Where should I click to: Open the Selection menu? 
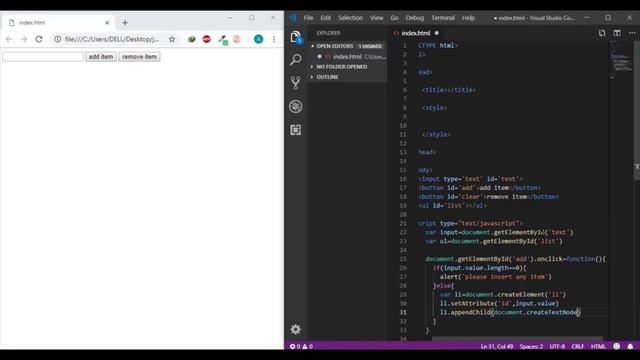[x=350, y=18]
